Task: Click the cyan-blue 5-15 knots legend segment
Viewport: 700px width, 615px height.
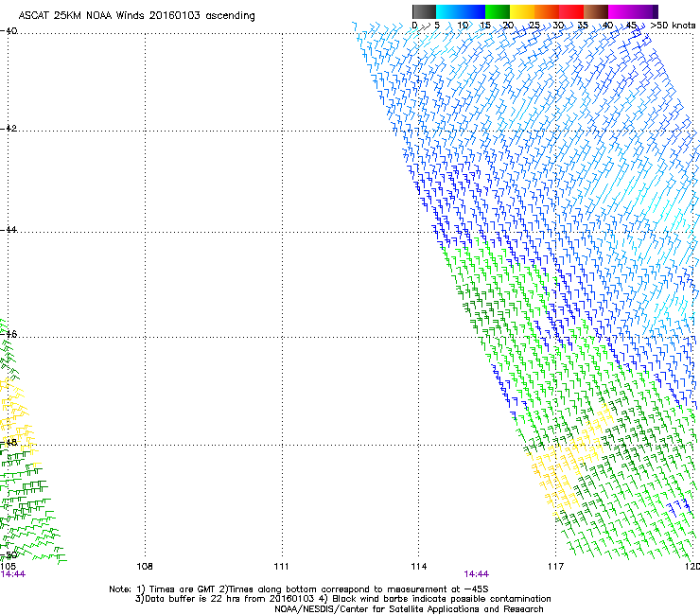Action: click(461, 11)
